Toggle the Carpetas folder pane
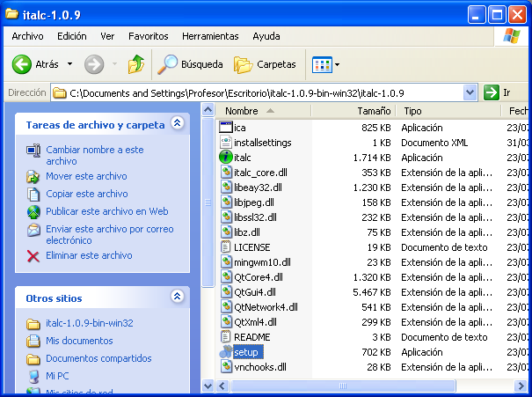This screenshot has height=397, width=532. click(265, 64)
